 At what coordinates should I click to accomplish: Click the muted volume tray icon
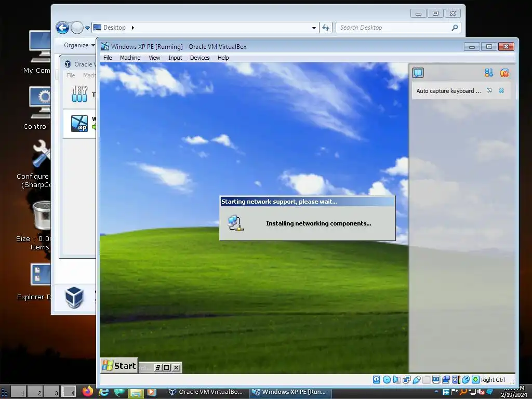pos(481,392)
